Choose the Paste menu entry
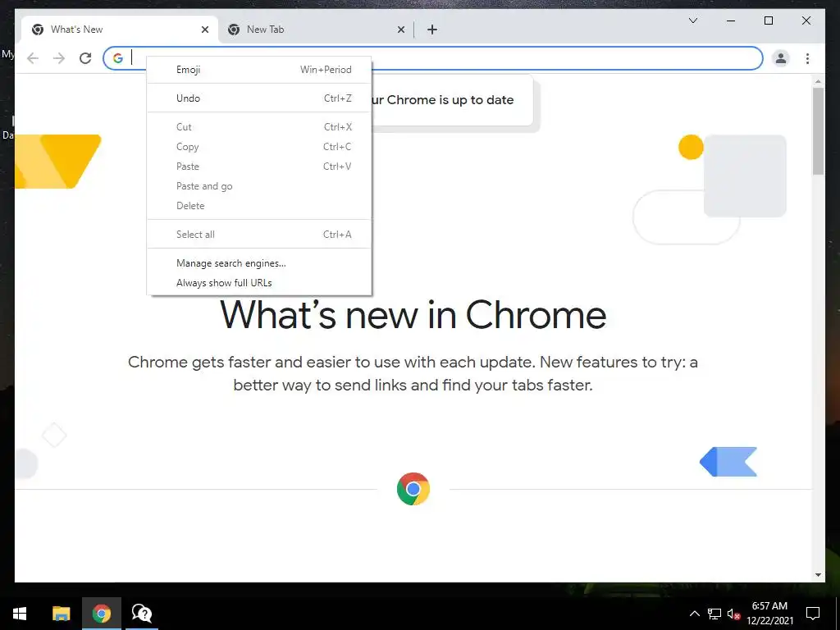This screenshot has width=840, height=630. tap(258, 167)
